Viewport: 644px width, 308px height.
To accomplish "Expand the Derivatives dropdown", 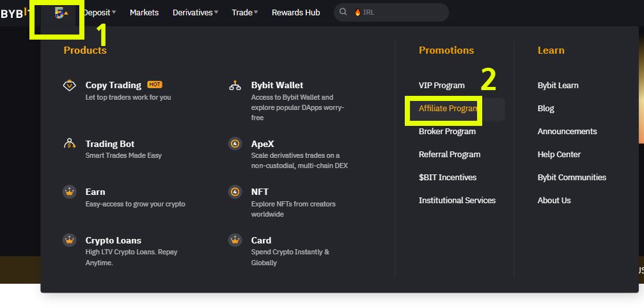I will [195, 12].
